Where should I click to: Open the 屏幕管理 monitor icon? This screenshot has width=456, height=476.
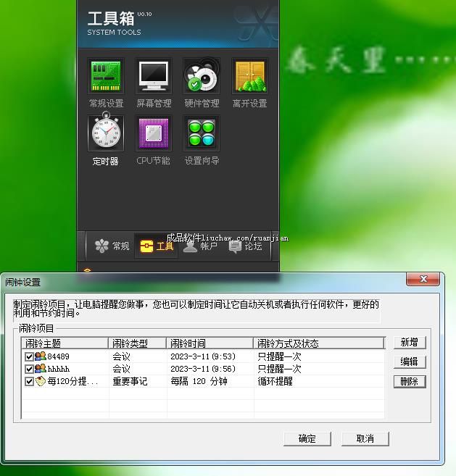(154, 76)
